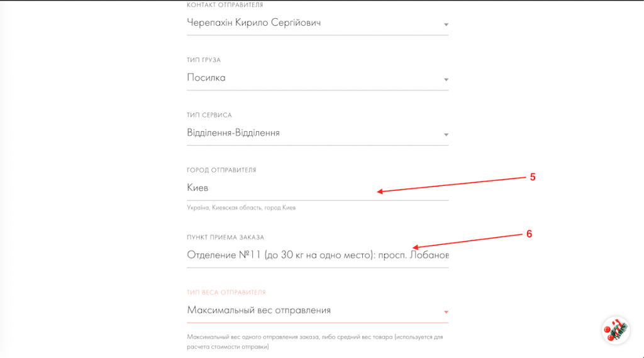Viewport: 644px width, 358px height.
Task: Click the Посилка cargo type value
Action: (x=206, y=78)
